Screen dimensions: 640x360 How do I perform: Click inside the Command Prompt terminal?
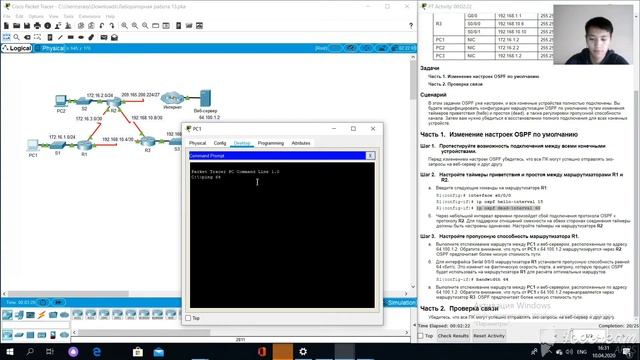(282, 235)
